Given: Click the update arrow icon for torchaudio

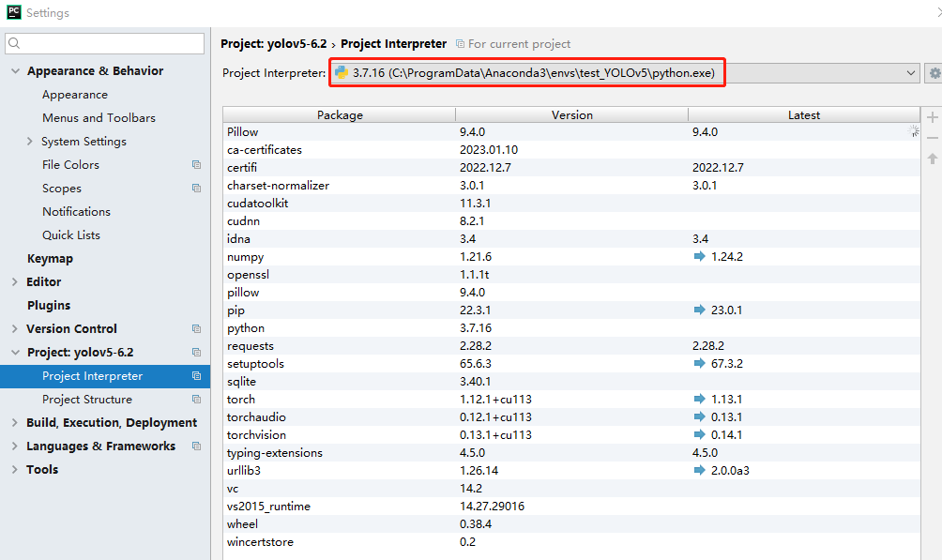Looking at the screenshot, I should click(699, 417).
